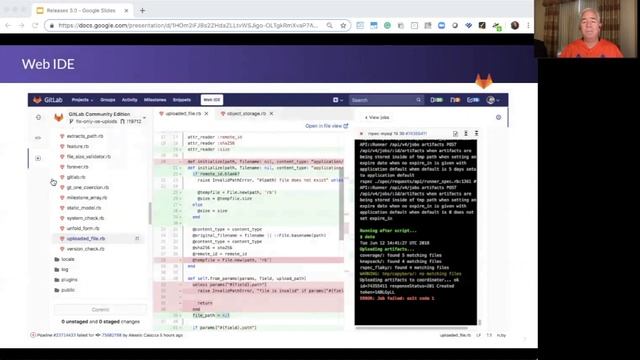Expand the log folder
This screenshot has width=640, height=360.
coord(61,269)
